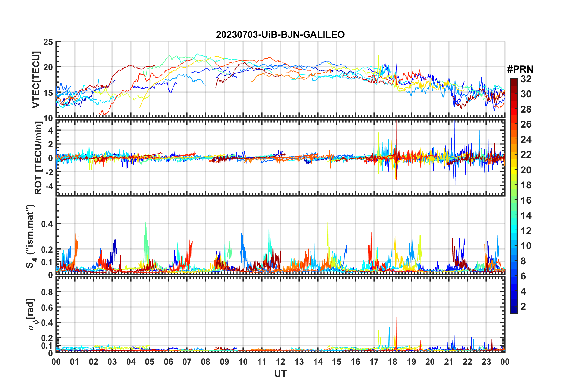Click colorbar tick label 6
Screen dimensions: 561x392
tap(523, 276)
